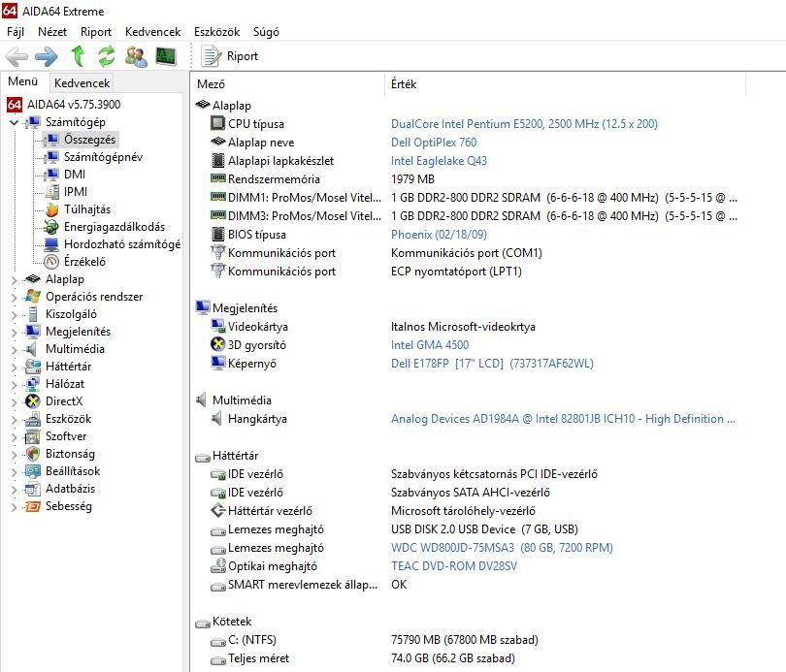Image resolution: width=786 pixels, height=672 pixels.
Task: Expand the Hálózat tree node
Action: click(14, 384)
